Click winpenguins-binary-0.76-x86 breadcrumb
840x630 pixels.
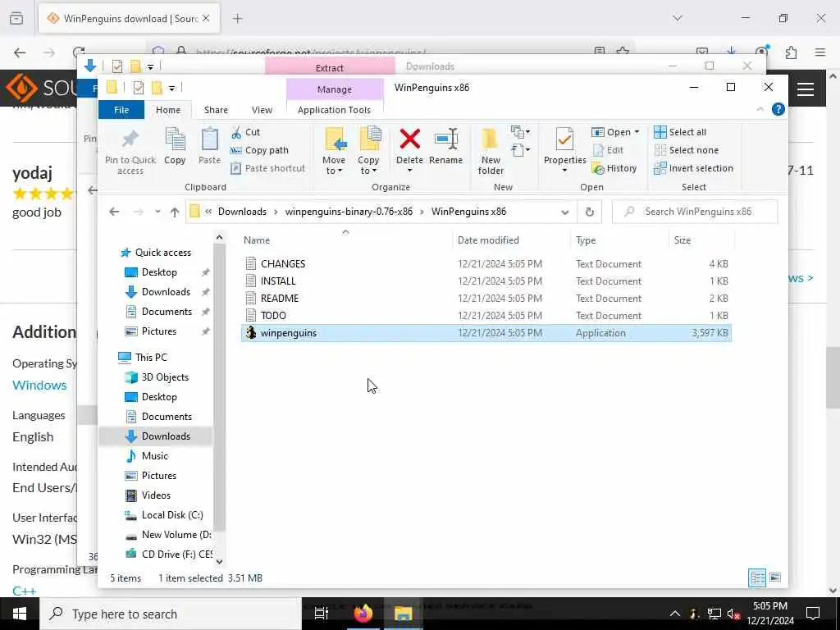pos(349,212)
